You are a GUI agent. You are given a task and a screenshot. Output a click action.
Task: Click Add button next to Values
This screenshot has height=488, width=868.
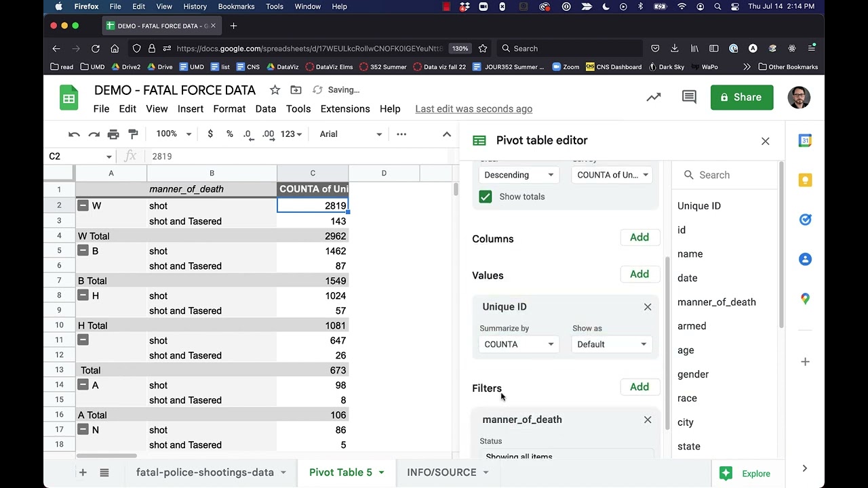(x=639, y=274)
